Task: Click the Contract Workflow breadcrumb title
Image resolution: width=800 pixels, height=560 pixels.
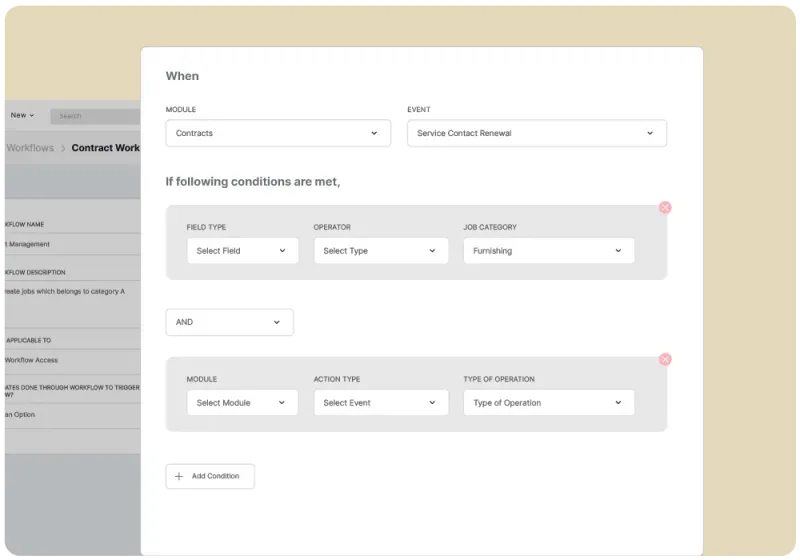Action: tap(106, 148)
